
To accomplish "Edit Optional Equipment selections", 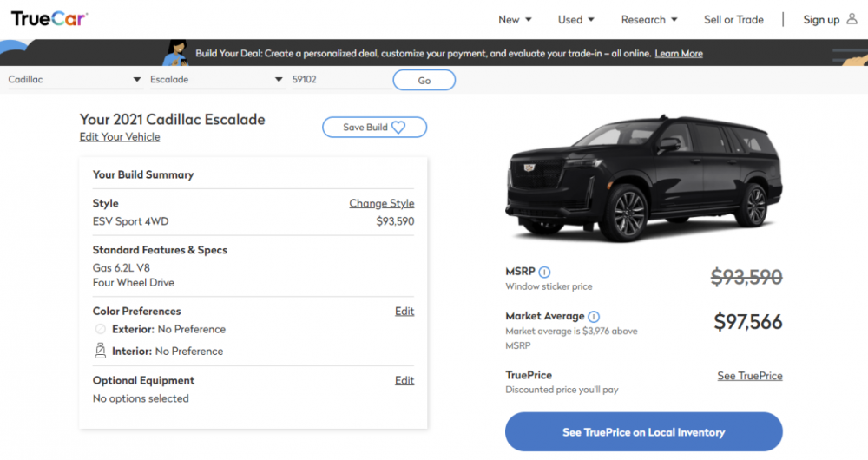I will [x=404, y=380].
